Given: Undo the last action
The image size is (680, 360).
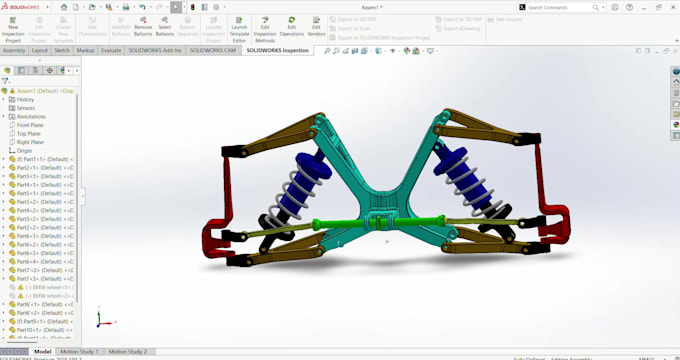Looking at the screenshot, I should [x=142, y=7].
